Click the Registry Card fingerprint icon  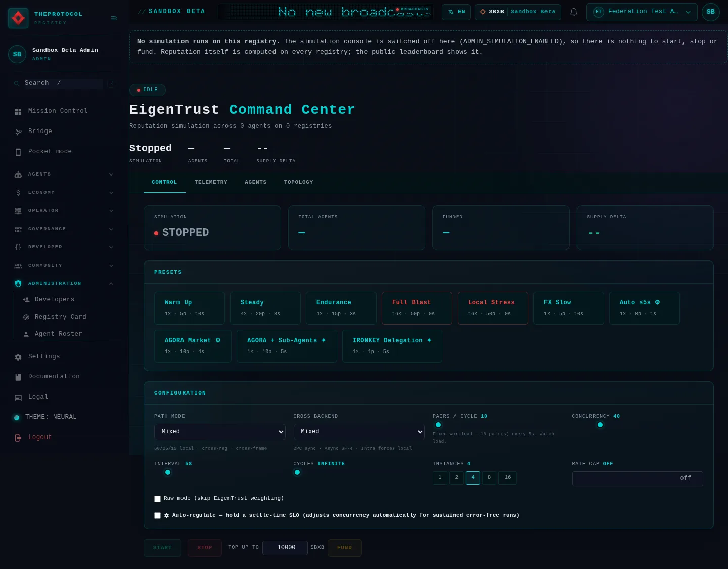pyautogui.click(x=26, y=317)
